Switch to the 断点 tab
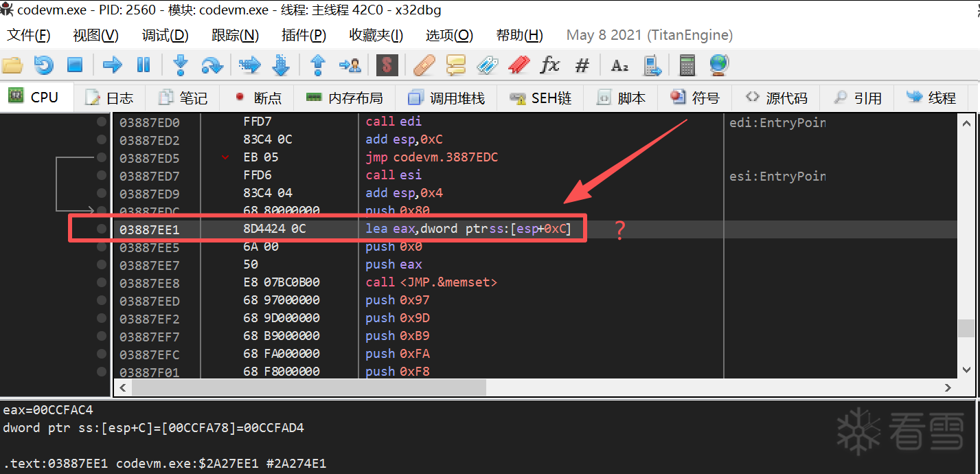The height and width of the screenshot is (474, 980). coord(258,98)
